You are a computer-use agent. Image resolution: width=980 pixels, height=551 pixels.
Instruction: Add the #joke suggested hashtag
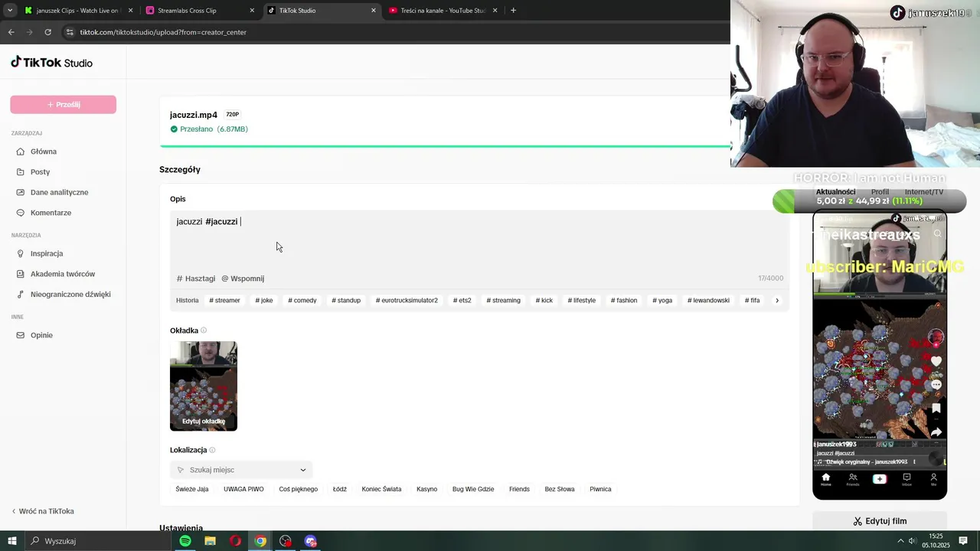pos(264,300)
